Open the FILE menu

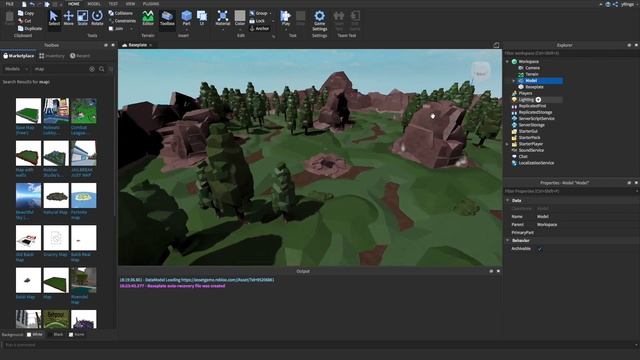(x=9, y=4)
